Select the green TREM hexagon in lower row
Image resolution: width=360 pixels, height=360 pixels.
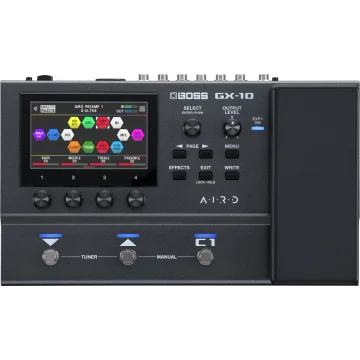[x=88, y=147]
